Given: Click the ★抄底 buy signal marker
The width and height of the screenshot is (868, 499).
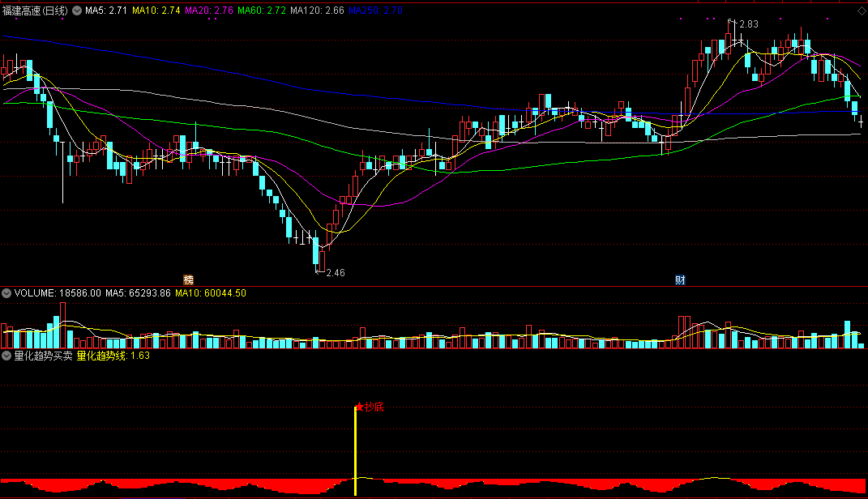Looking at the screenshot, I should pyautogui.click(x=370, y=407).
